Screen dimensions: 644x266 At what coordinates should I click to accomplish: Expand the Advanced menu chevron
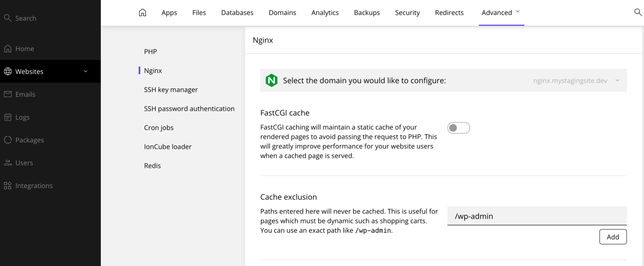pyautogui.click(x=517, y=12)
